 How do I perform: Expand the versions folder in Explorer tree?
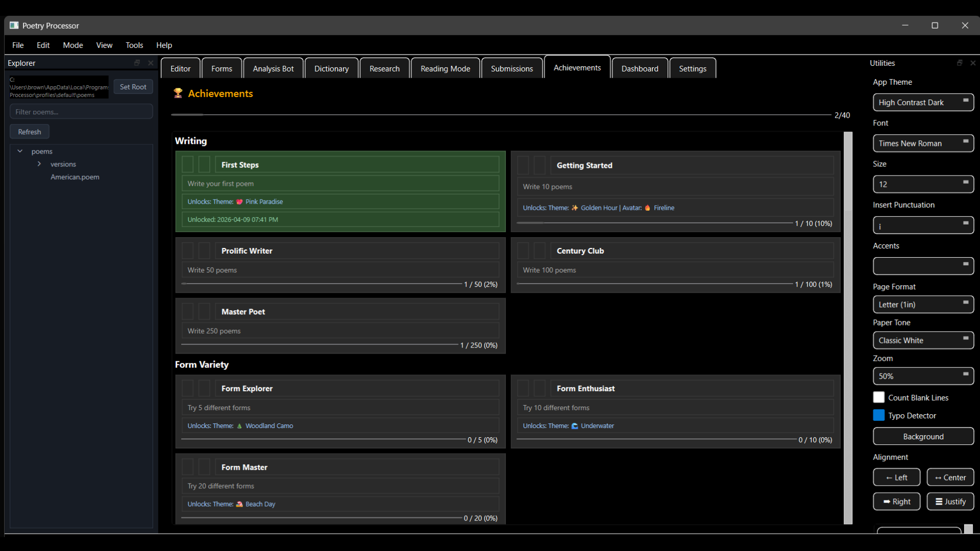(x=39, y=164)
